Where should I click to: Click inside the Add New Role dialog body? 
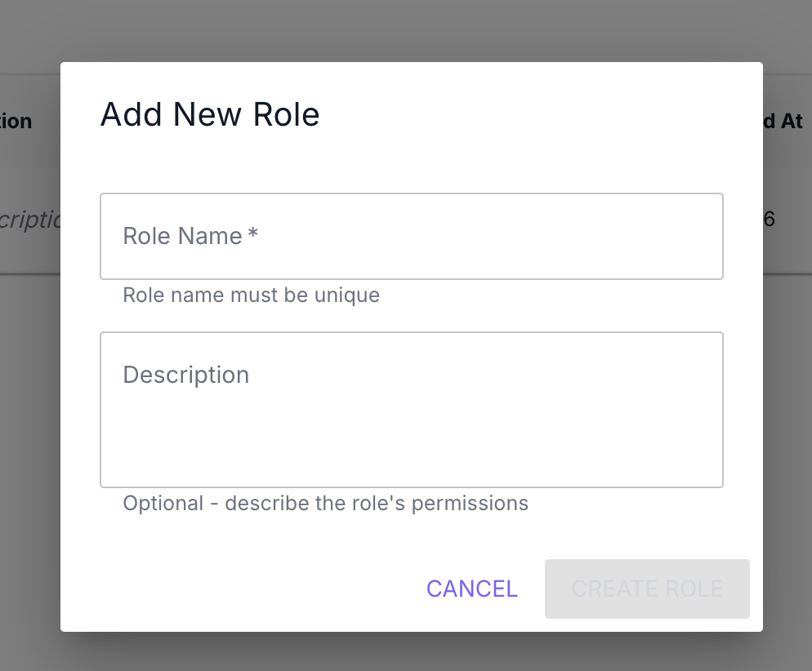[x=411, y=539]
